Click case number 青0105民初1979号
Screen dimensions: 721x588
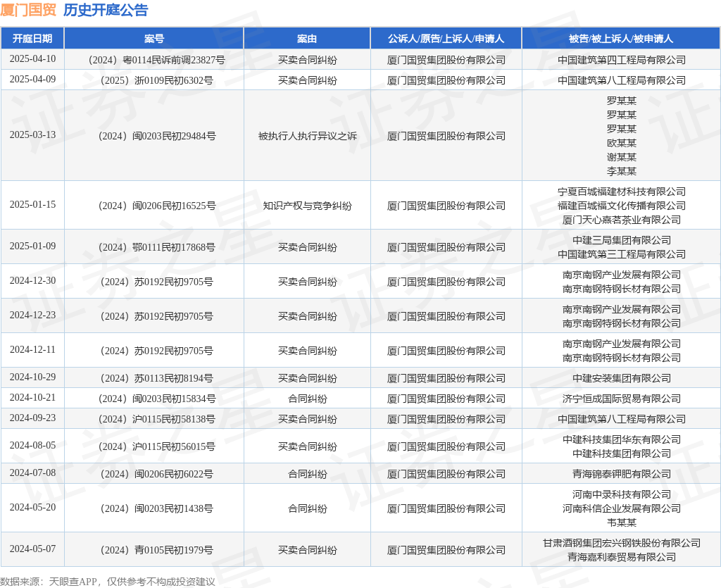tap(156, 550)
